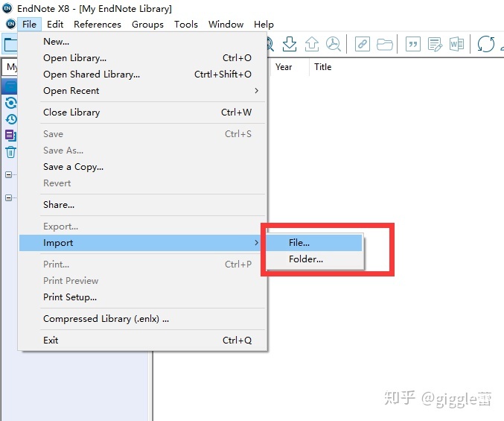Click the Find Full Text PDF icon
This screenshot has height=421, width=504.
click(333, 44)
